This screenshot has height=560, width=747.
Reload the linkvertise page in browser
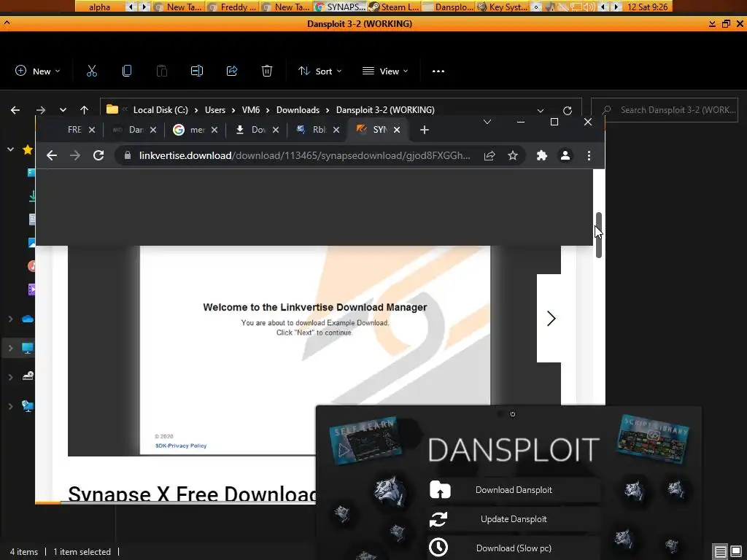pyautogui.click(x=98, y=155)
